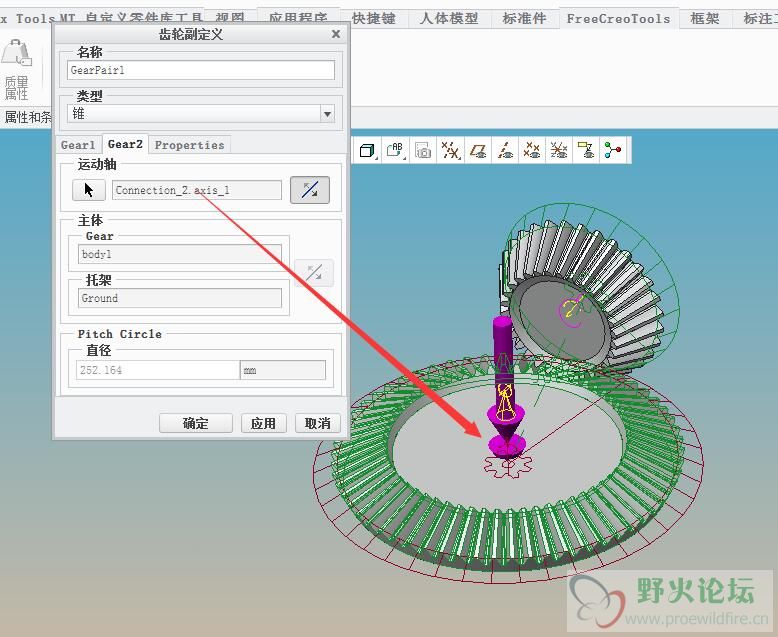The image size is (778, 637).
Task: Click the mm unit field
Action: point(282,370)
